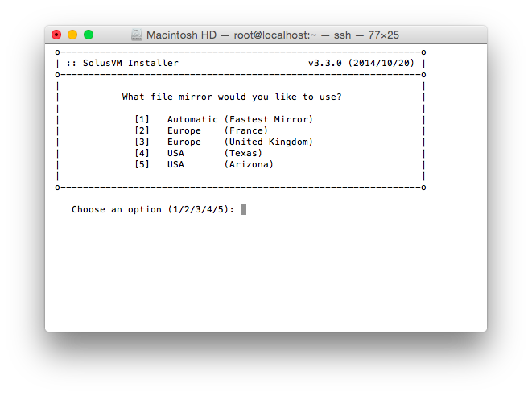The height and width of the screenshot is (396, 532).
Task: Click the [1] option number
Action: tap(142, 119)
